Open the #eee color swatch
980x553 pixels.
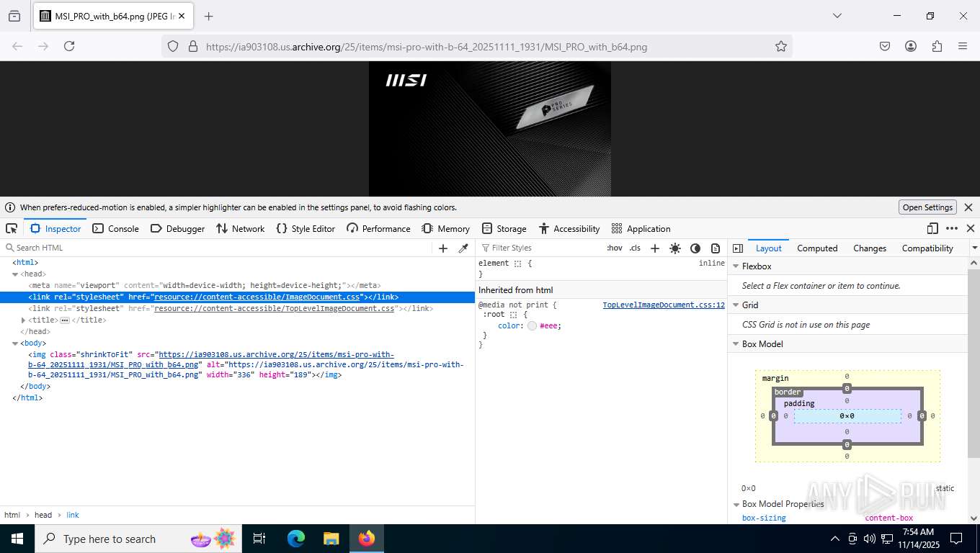pos(532,325)
